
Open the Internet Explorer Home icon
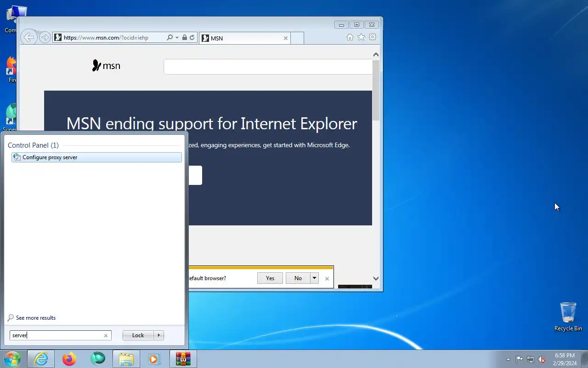pos(350,37)
